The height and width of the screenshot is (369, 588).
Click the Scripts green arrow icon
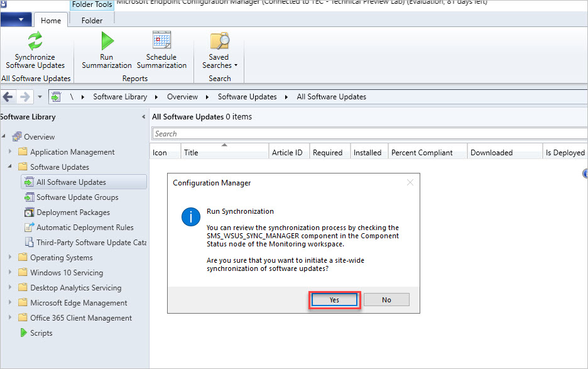pyautogui.click(x=23, y=333)
